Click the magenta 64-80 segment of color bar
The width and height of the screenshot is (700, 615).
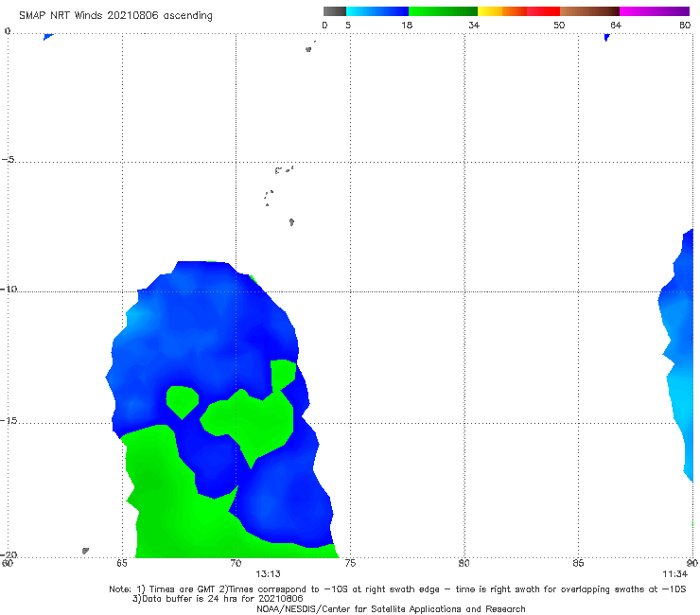click(655, 11)
